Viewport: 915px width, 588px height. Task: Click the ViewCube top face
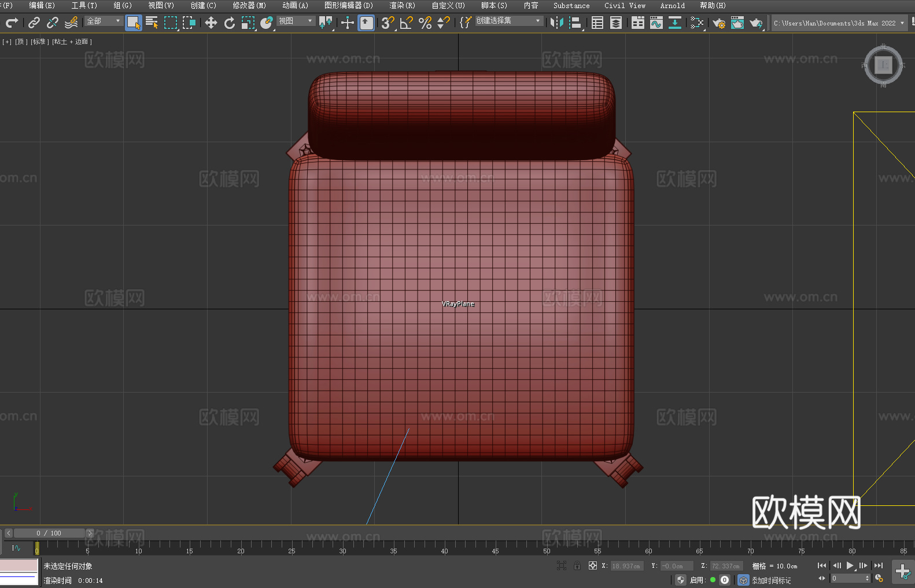(x=883, y=65)
